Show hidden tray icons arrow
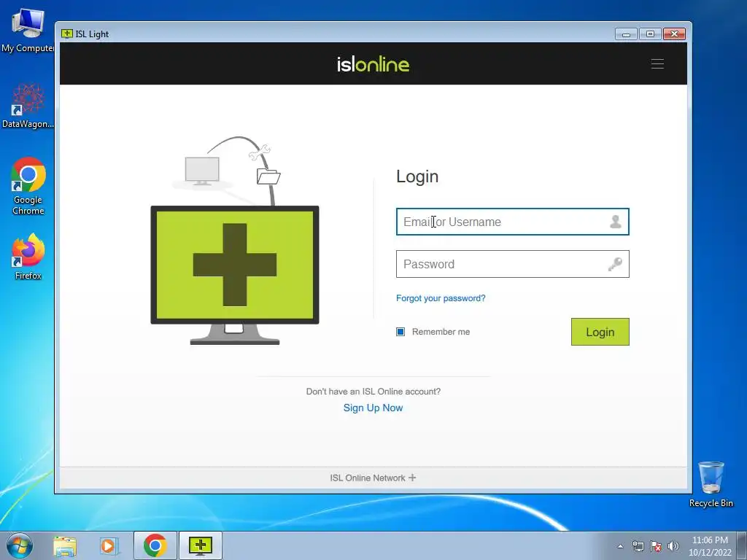 tap(620, 546)
